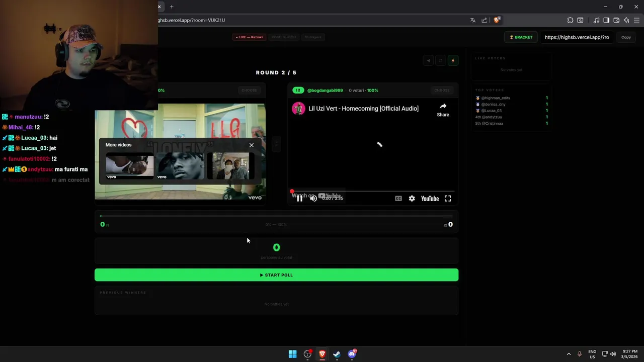Open video on YouTube via logo
This screenshot has width=644, height=362.
pos(430,199)
